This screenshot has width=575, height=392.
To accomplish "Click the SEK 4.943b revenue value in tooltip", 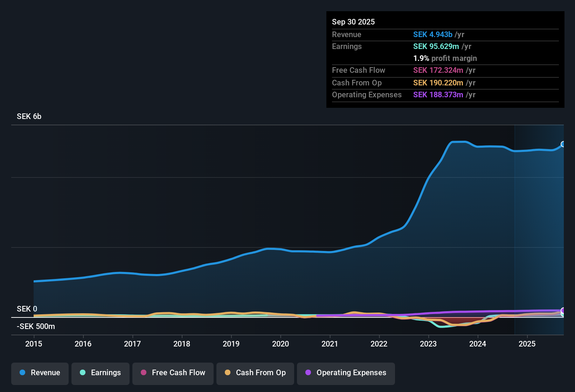I will (432, 34).
